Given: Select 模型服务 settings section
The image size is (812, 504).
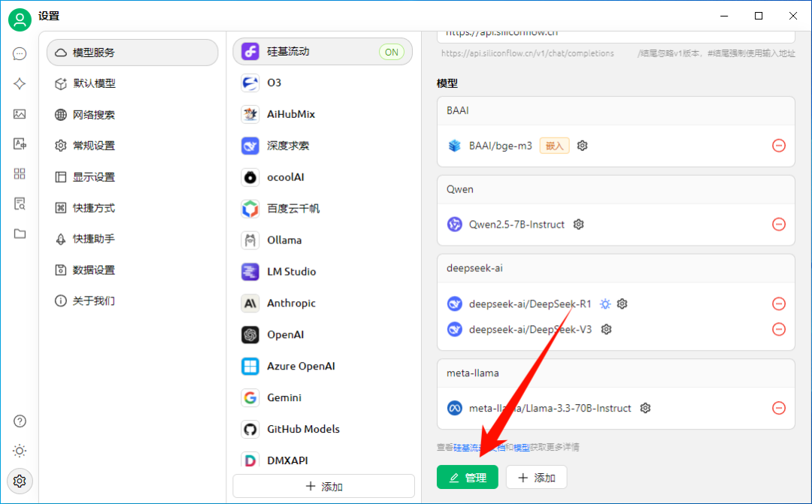Looking at the screenshot, I should point(132,53).
